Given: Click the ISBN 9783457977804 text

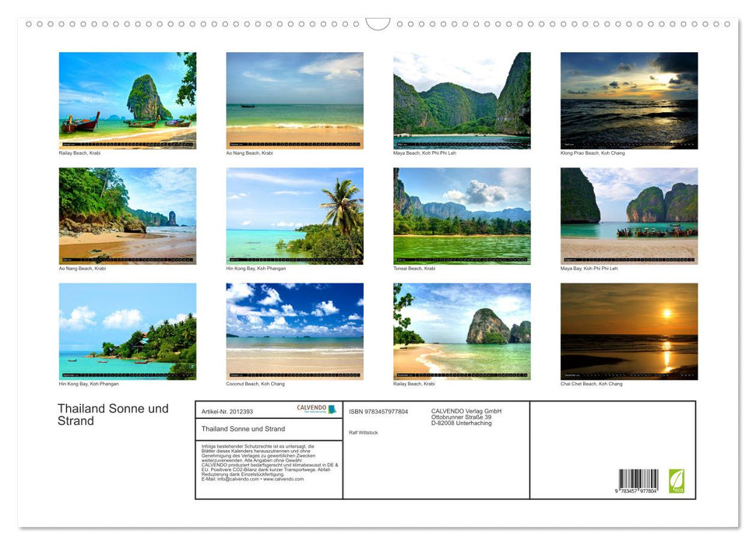Looking at the screenshot, I should [x=379, y=411].
